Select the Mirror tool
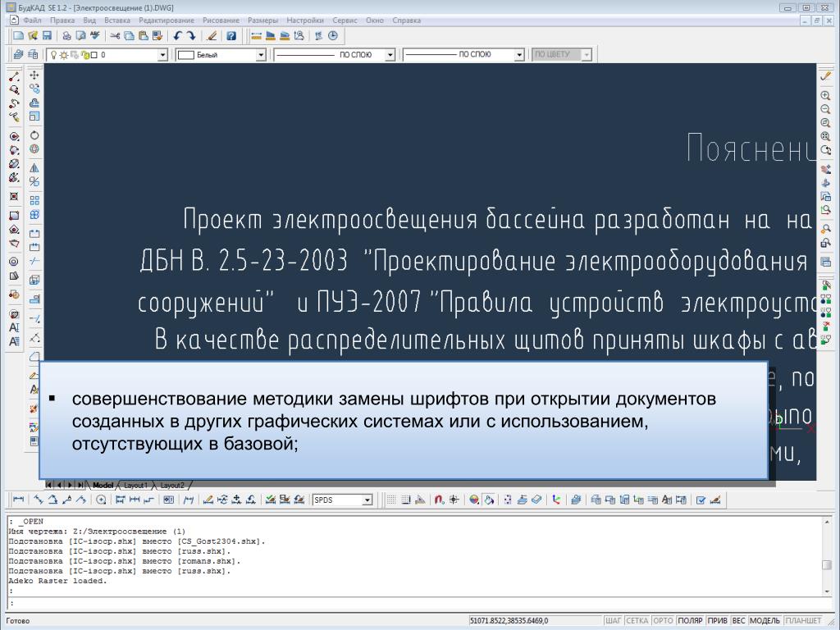Screen dimensions: 840x630 coord(34,167)
